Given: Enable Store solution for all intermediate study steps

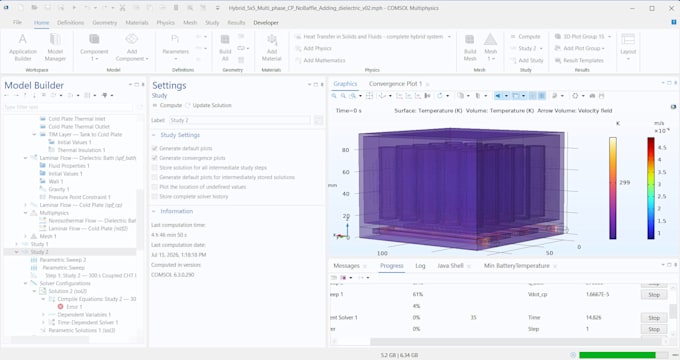Looking at the screenshot, I should coord(154,167).
